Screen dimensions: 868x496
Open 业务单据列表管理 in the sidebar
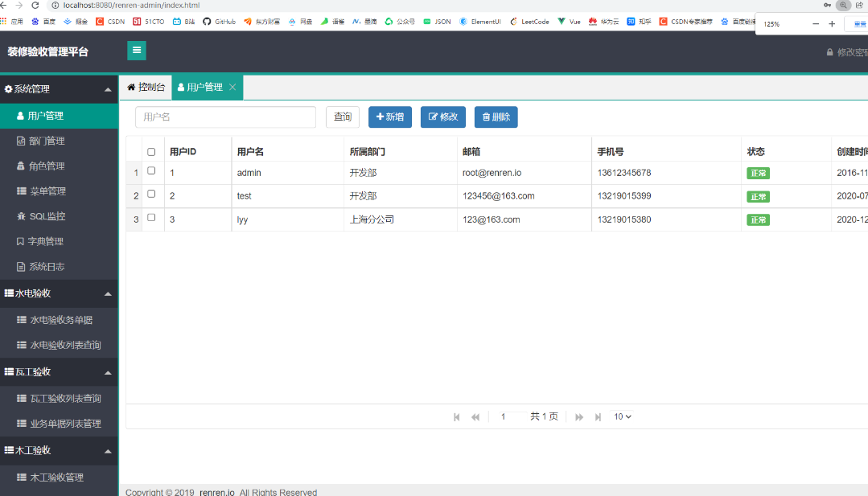pos(60,424)
